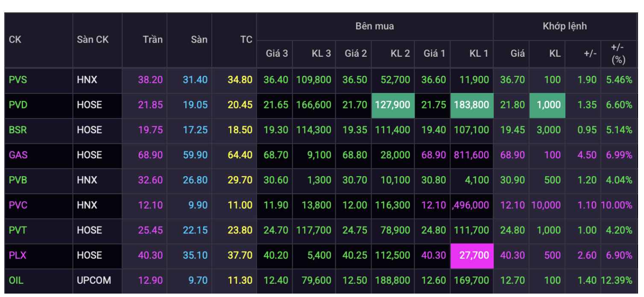Click PVD bid volume 166,600
The height and width of the screenshot is (297, 644).
click(x=313, y=105)
